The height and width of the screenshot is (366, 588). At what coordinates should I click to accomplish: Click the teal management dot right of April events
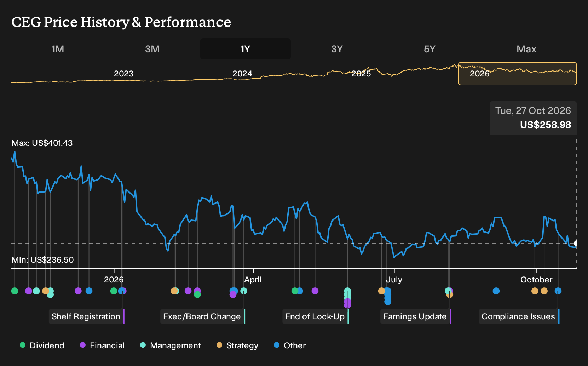tap(244, 291)
